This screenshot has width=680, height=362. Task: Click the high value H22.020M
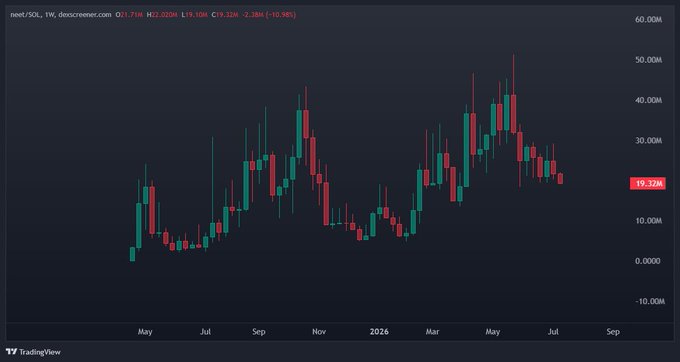162,15
